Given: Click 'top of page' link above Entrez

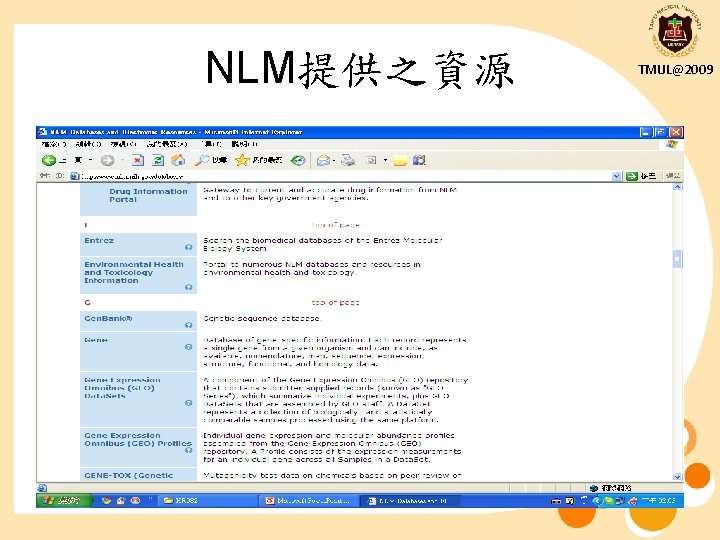Looking at the screenshot, I should 335,225.
